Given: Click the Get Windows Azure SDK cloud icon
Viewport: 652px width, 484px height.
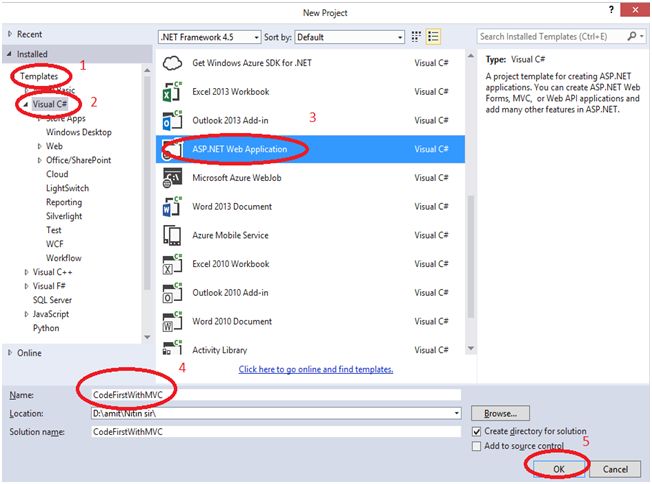Looking at the screenshot, I should click(172, 63).
